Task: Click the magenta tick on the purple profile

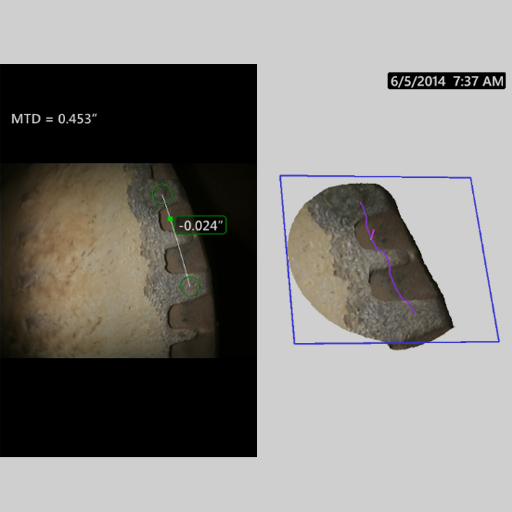Action: click(x=372, y=234)
